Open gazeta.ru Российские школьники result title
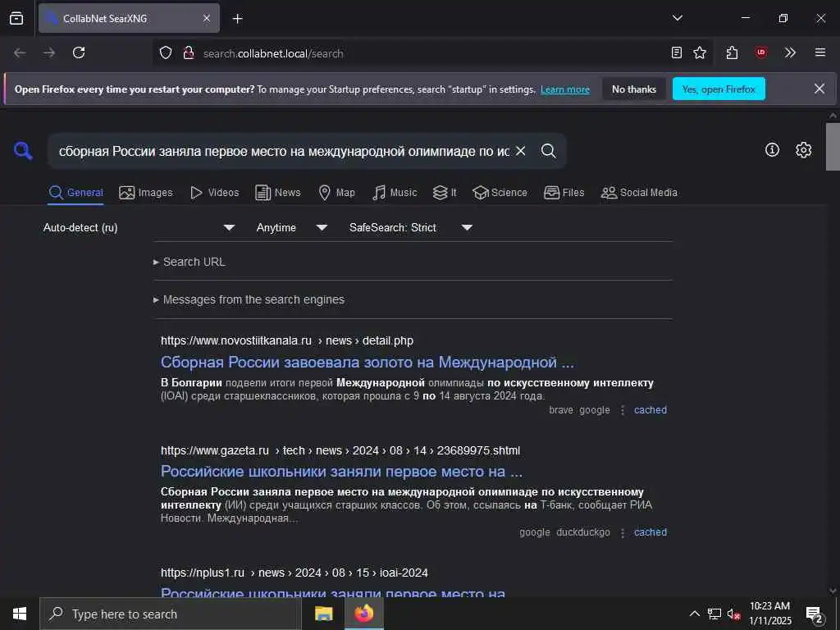This screenshot has height=630, width=840. point(342,472)
